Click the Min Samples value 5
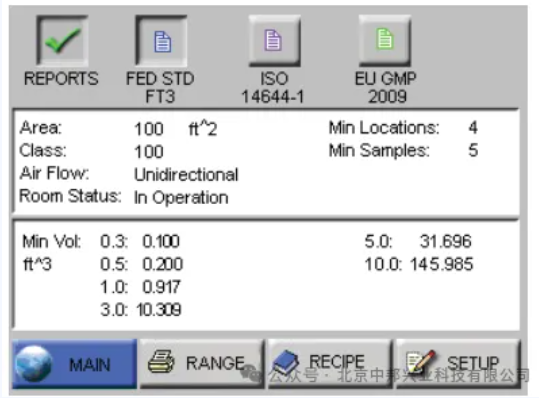 click(473, 151)
